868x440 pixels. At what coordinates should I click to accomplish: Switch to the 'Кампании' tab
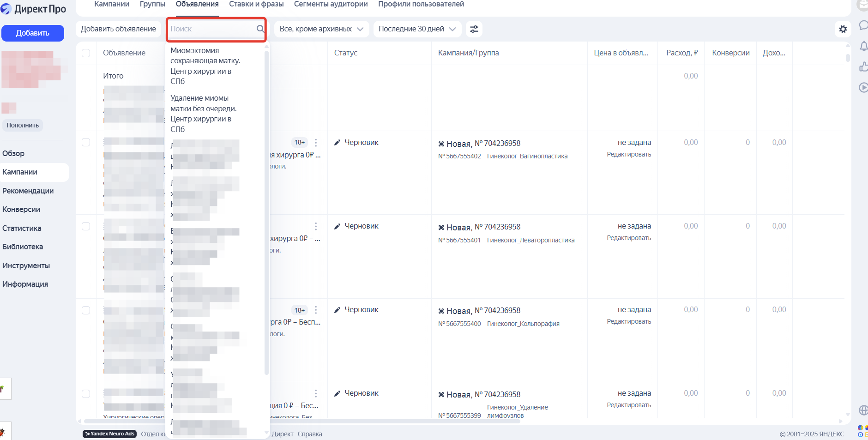click(111, 4)
